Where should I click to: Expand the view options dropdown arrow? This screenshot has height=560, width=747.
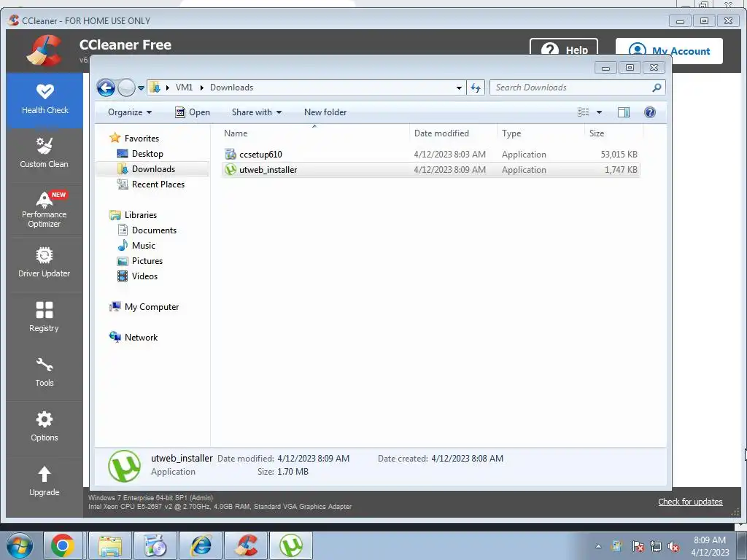600,112
